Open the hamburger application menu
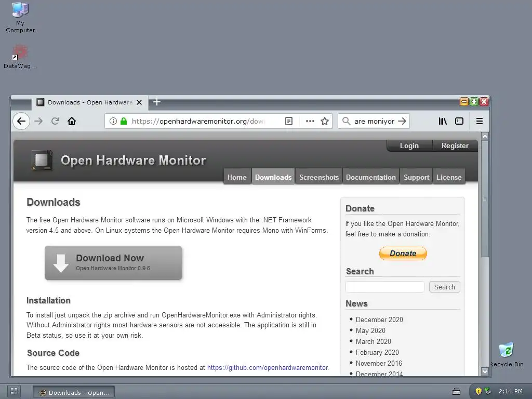Image resolution: width=532 pixels, height=399 pixels. [480, 121]
